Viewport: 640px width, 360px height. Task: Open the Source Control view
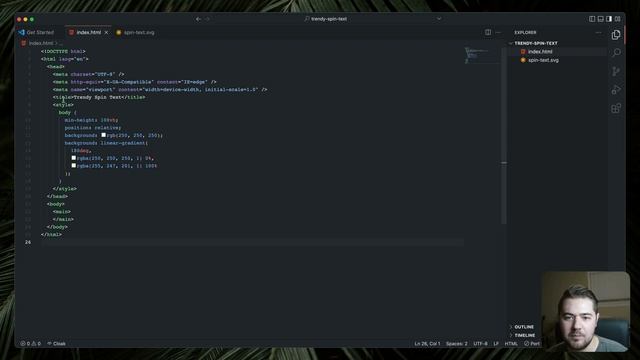[616, 71]
